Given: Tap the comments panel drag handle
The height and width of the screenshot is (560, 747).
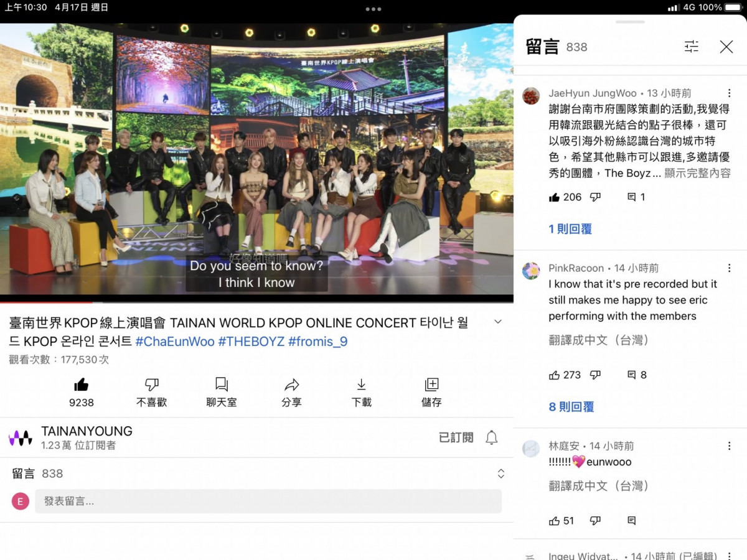Looking at the screenshot, I should [x=630, y=22].
